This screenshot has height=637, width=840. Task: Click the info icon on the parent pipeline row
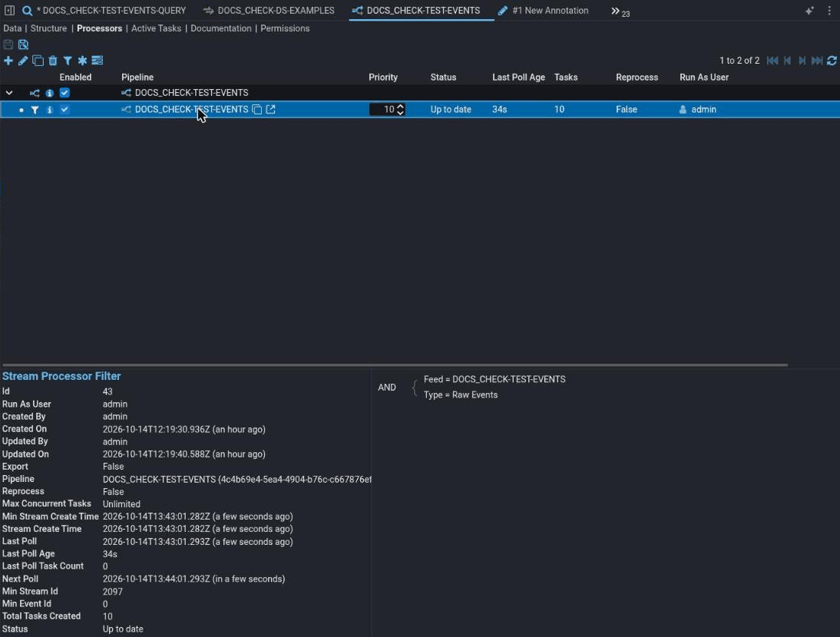[x=49, y=93]
